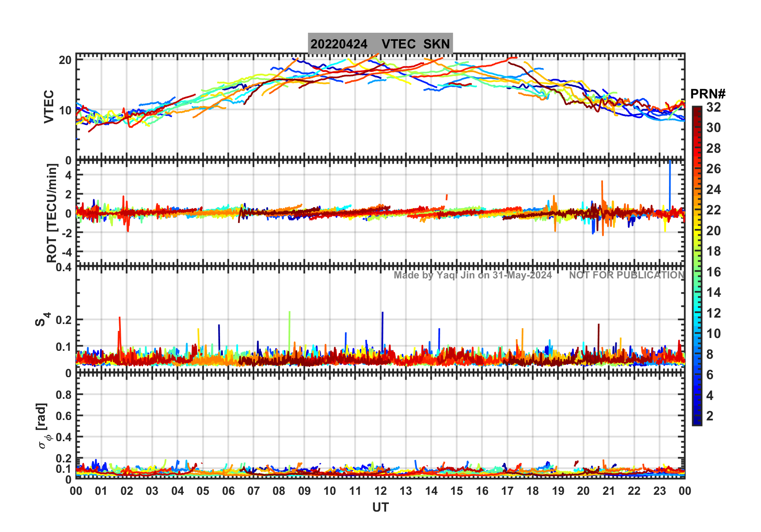The width and height of the screenshot is (761, 532).
Task: Click the sigma phi [rad] axis label
Action: 42,426
